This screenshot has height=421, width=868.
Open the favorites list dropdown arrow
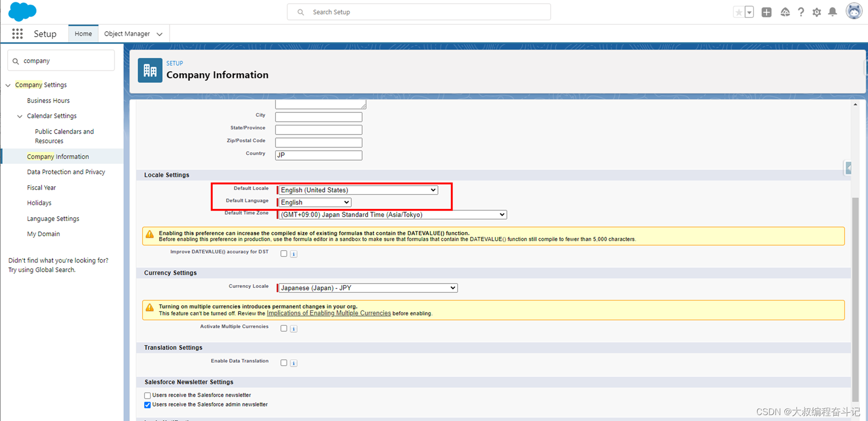(x=749, y=12)
